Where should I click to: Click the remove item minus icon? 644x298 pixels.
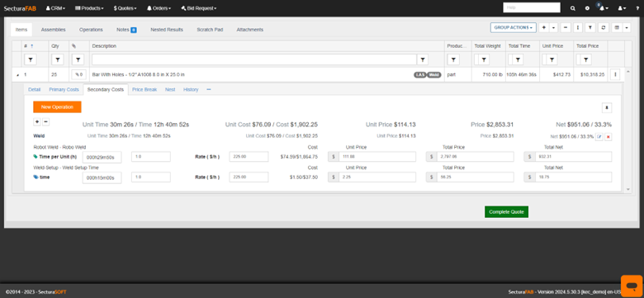pyautogui.click(x=566, y=27)
